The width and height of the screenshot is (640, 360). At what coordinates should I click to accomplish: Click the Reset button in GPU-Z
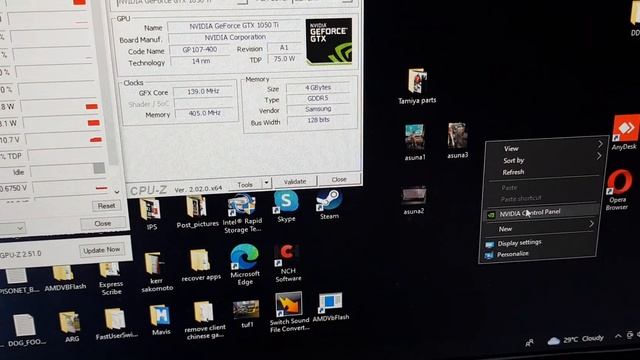pos(107,206)
